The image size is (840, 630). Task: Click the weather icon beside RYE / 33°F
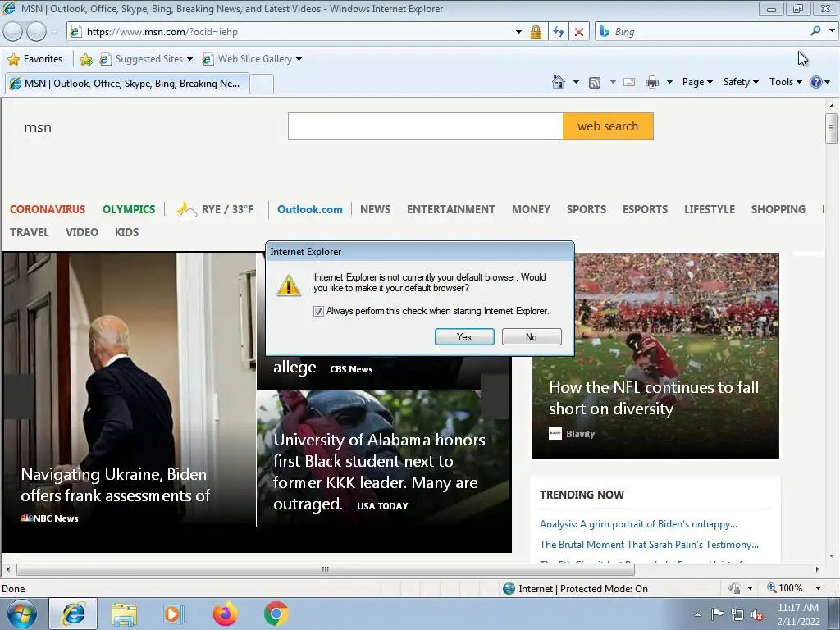click(186, 209)
